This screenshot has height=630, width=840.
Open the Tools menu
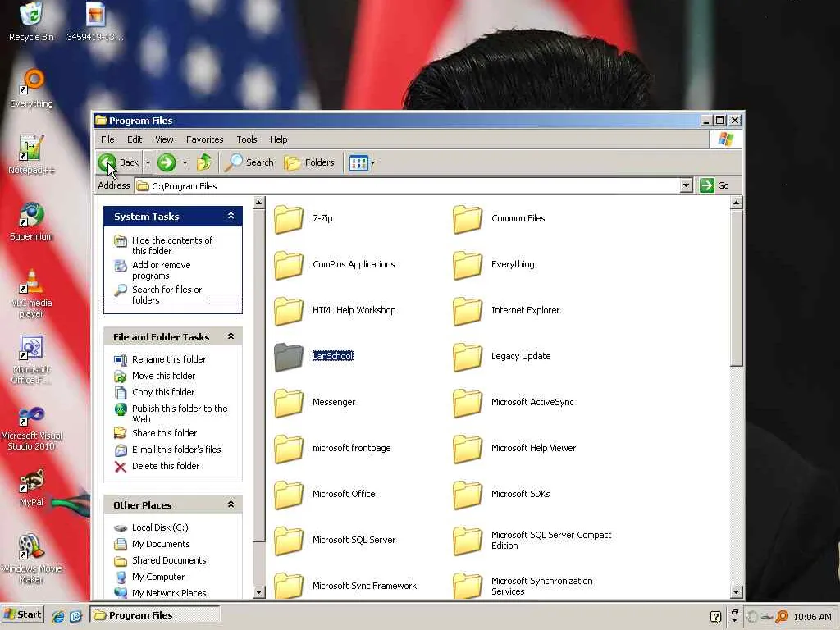tap(247, 139)
